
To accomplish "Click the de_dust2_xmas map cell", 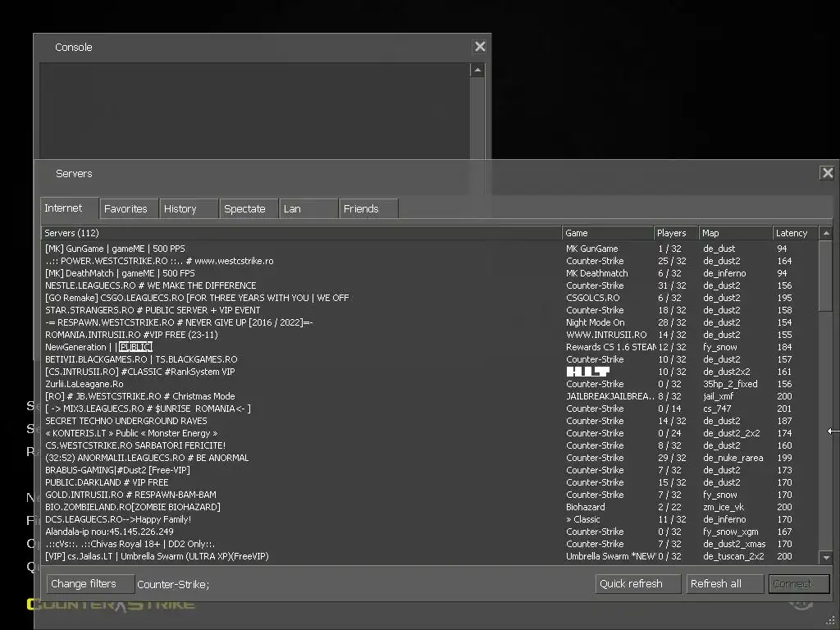I will pos(734,545).
